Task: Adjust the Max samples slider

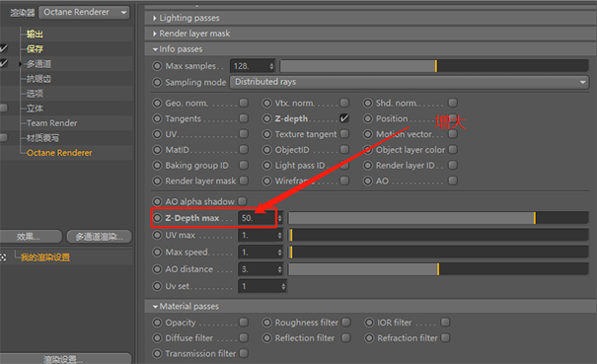Action: (x=434, y=66)
